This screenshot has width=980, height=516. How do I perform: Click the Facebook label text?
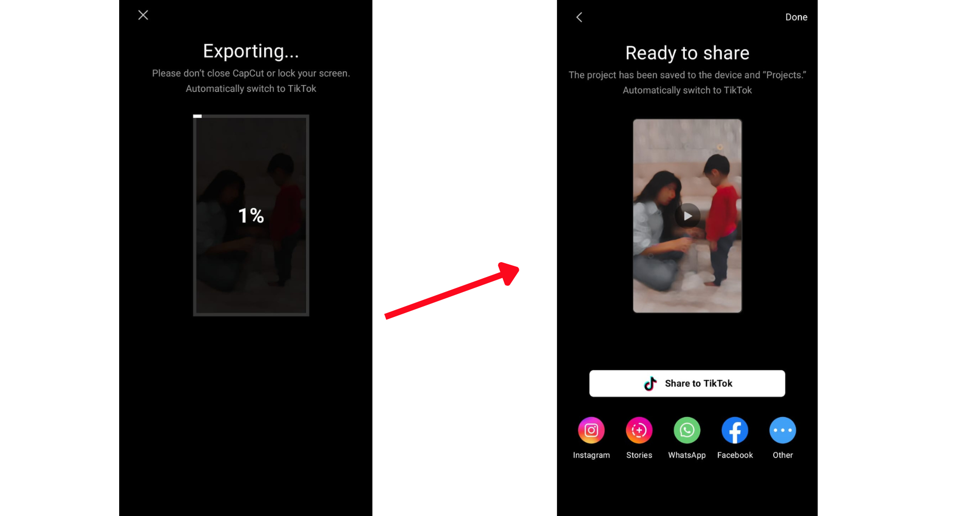[x=734, y=455]
